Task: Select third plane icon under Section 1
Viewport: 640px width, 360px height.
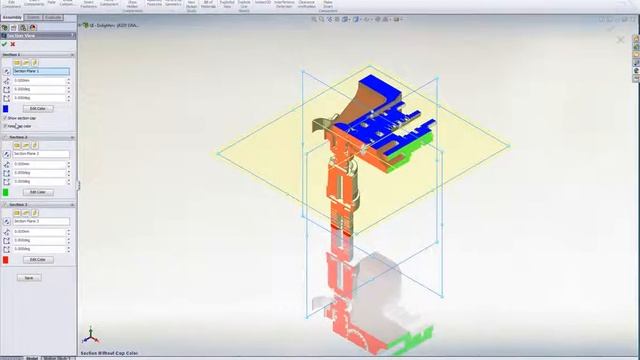Action: (35, 63)
